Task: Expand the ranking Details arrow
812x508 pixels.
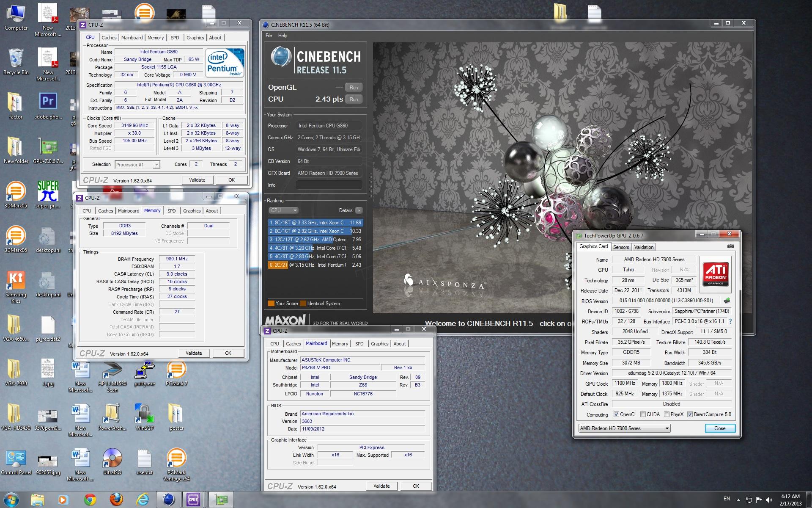Action: coord(359,210)
